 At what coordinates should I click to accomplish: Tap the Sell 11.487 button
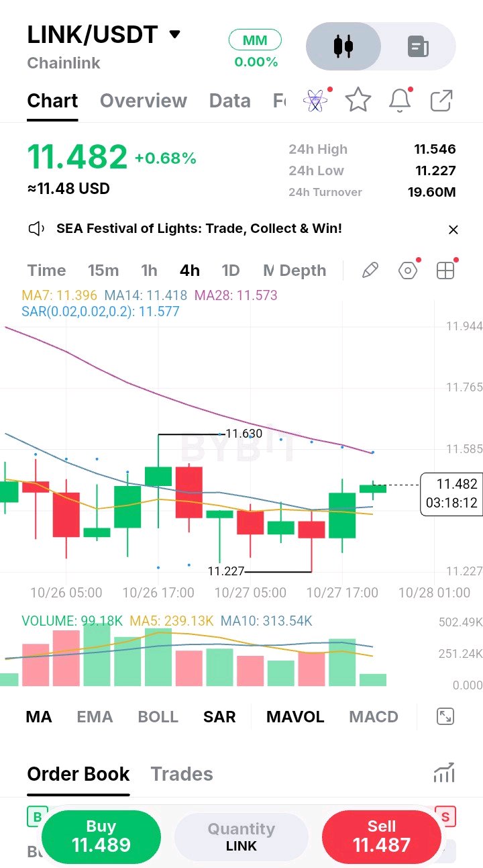382,836
